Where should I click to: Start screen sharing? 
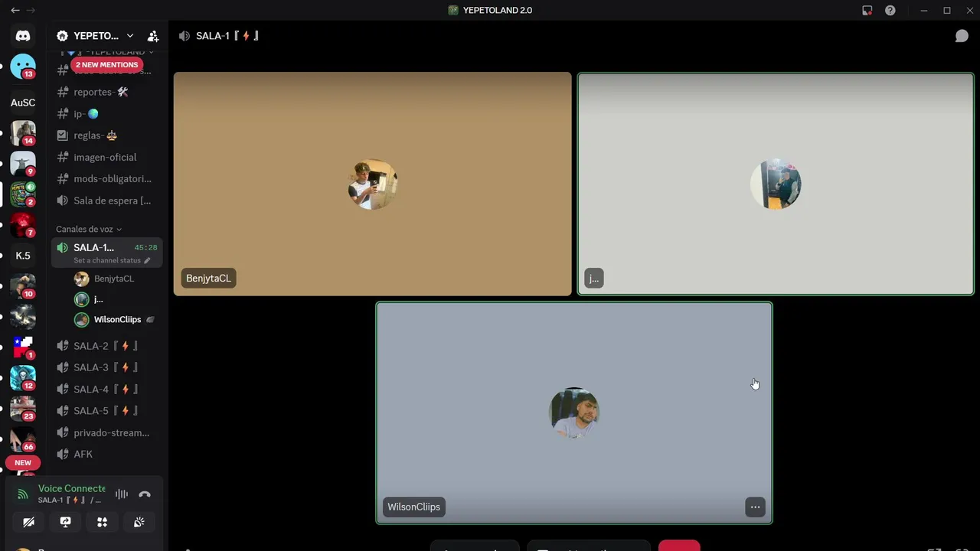(x=65, y=522)
